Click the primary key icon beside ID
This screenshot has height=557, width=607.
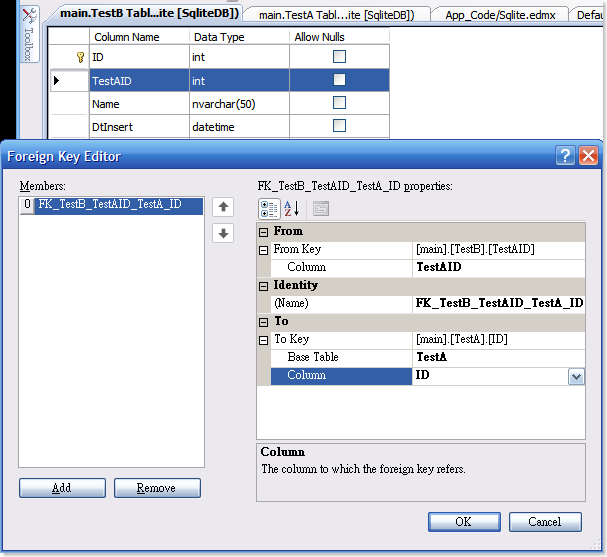click(80, 57)
